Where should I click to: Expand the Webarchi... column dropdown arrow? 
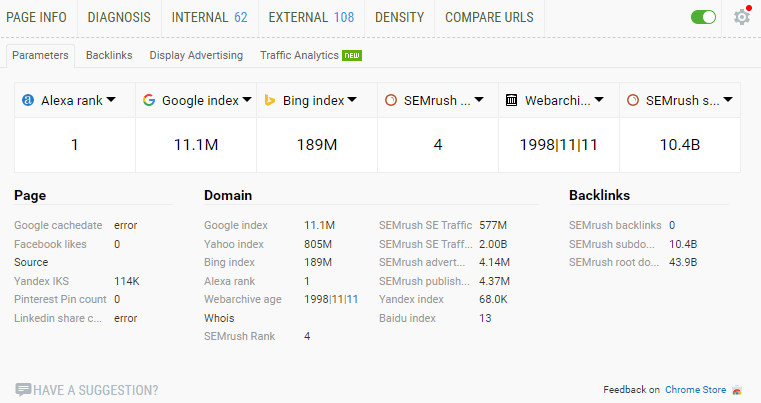pos(599,100)
